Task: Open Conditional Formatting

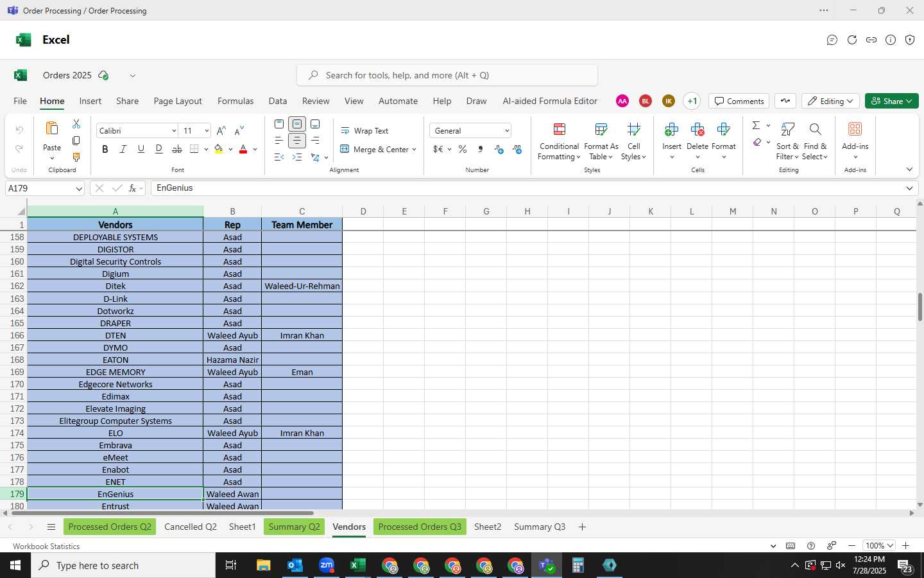Action: pyautogui.click(x=559, y=142)
